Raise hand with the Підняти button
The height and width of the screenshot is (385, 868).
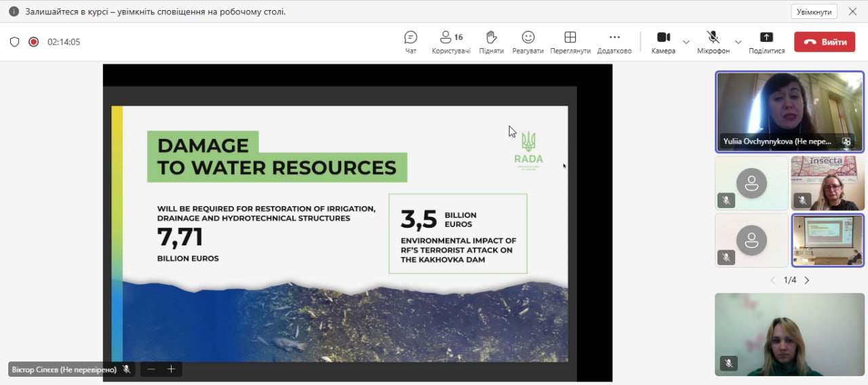[491, 42]
